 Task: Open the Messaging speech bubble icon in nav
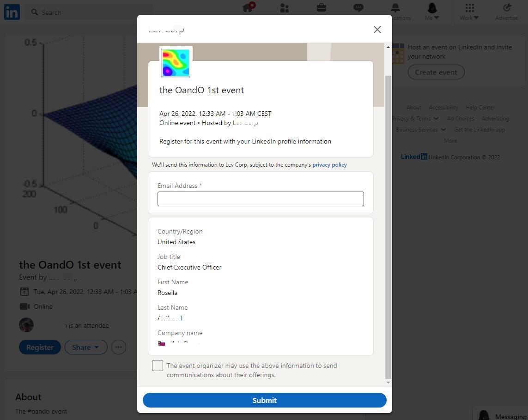(358, 8)
